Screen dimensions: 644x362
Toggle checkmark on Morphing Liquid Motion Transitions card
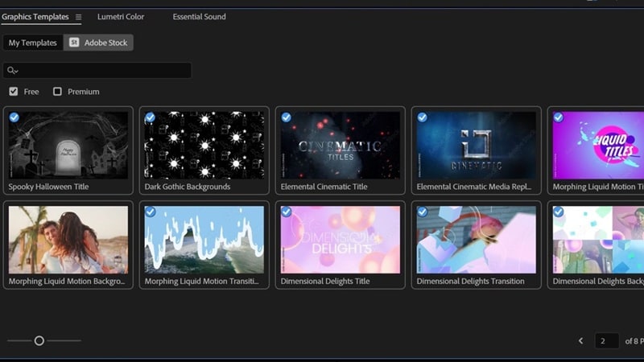coord(151,212)
